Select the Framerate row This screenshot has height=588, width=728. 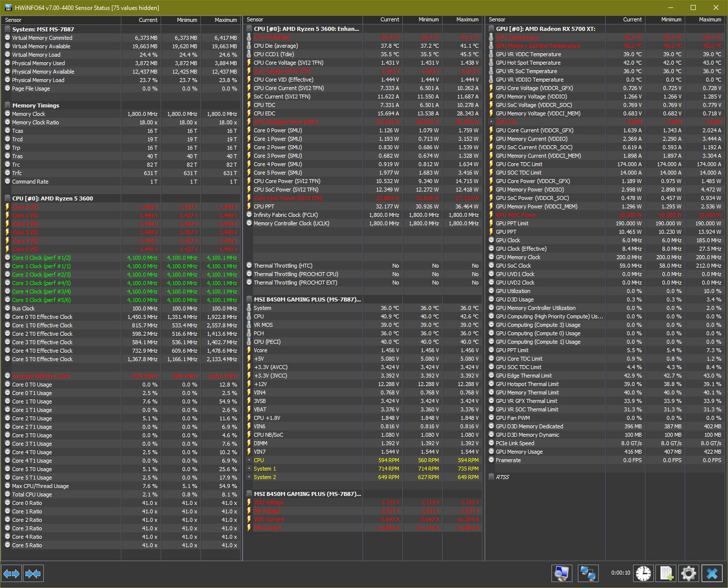(605, 460)
